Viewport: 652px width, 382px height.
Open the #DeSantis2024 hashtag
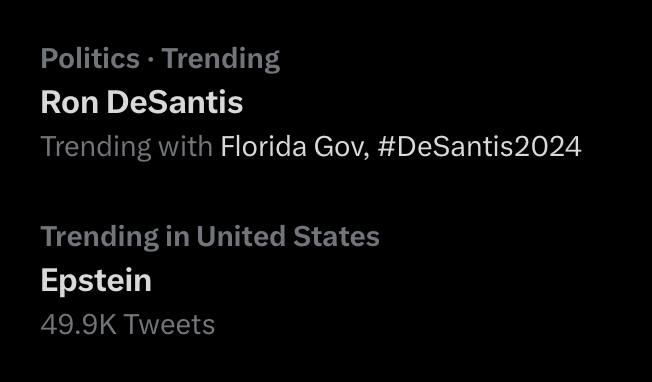pyautogui.click(x=479, y=146)
